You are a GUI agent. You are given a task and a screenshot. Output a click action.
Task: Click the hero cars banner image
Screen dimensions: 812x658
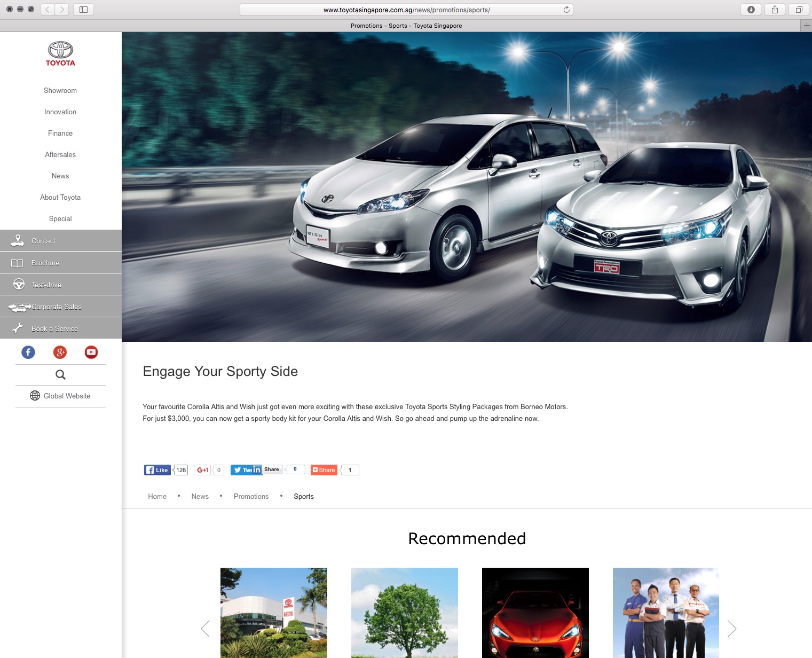point(467,187)
